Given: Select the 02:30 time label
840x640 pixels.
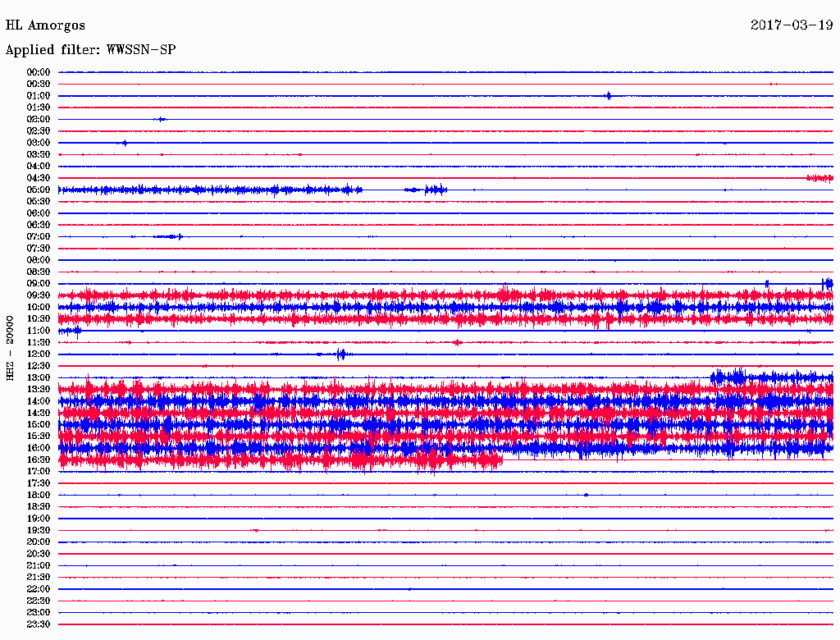Looking at the screenshot, I should pyautogui.click(x=39, y=130).
